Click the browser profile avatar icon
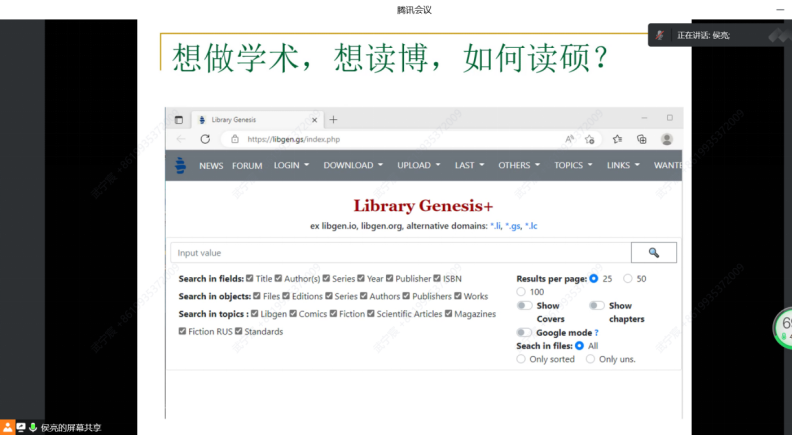The image size is (793, 436). pos(667,139)
